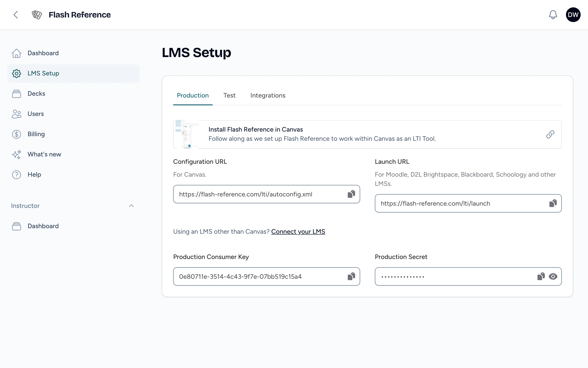Click the Help question mark icon
This screenshot has height=368, width=588.
click(x=17, y=175)
